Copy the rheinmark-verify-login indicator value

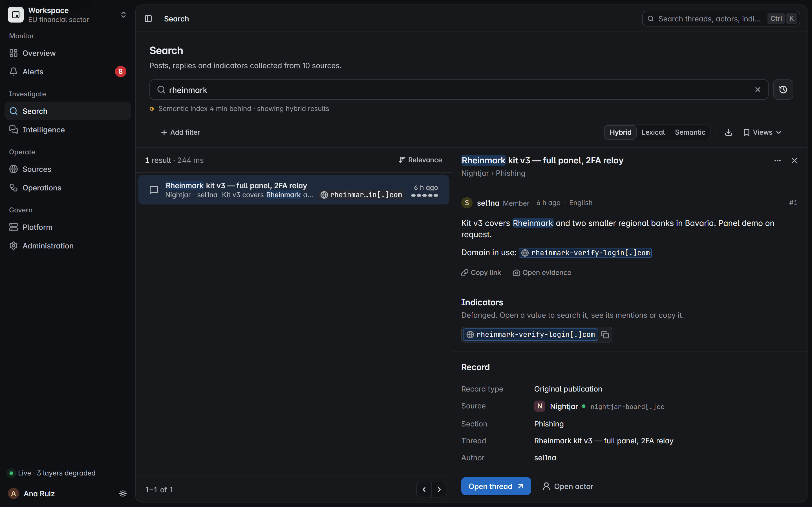pos(605,335)
